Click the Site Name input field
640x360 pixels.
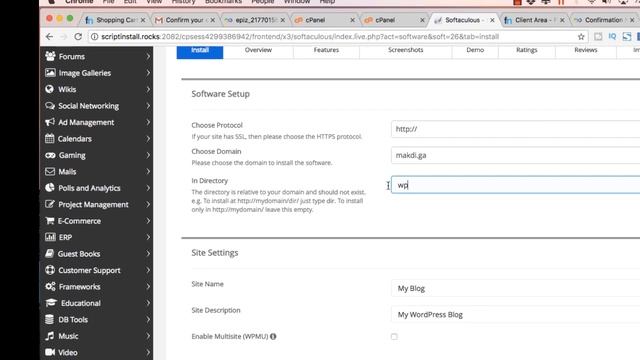click(516, 288)
